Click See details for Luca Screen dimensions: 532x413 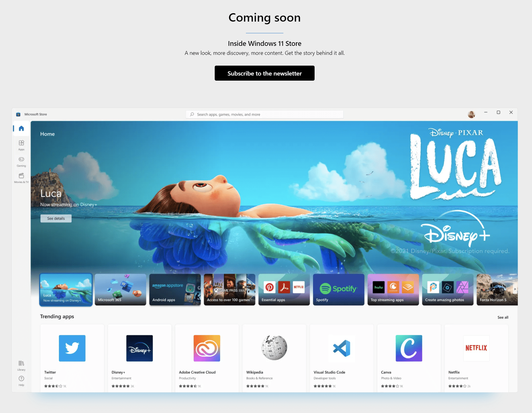point(56,218)
